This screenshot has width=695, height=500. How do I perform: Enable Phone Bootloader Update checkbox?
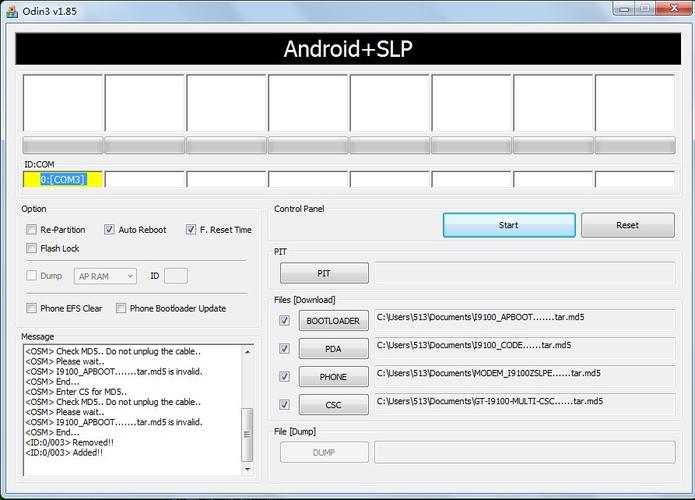click(121, 308)
